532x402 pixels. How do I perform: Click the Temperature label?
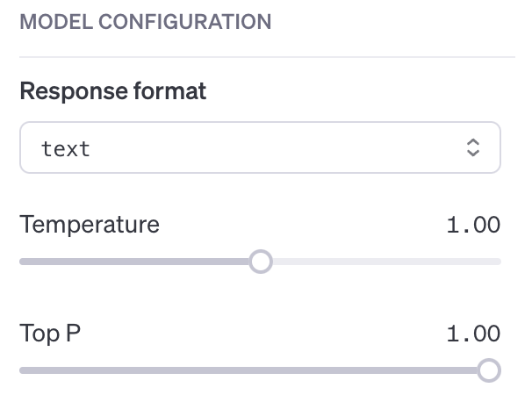point(90,225)
